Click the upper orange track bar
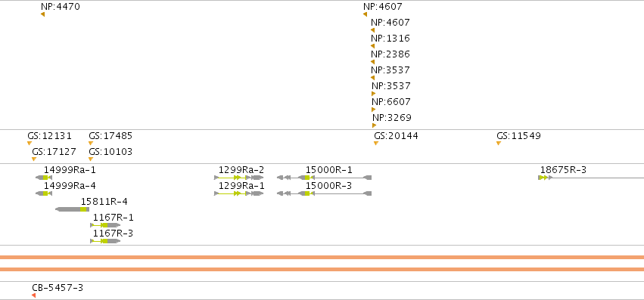 pyautogui.click(x=322, y=258)
